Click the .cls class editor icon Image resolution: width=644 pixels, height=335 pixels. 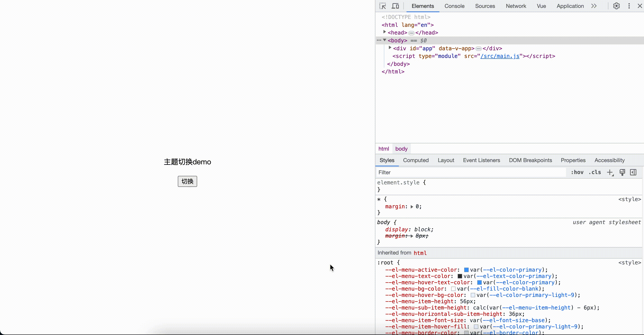pyautogui.click(x=595, y=172)
